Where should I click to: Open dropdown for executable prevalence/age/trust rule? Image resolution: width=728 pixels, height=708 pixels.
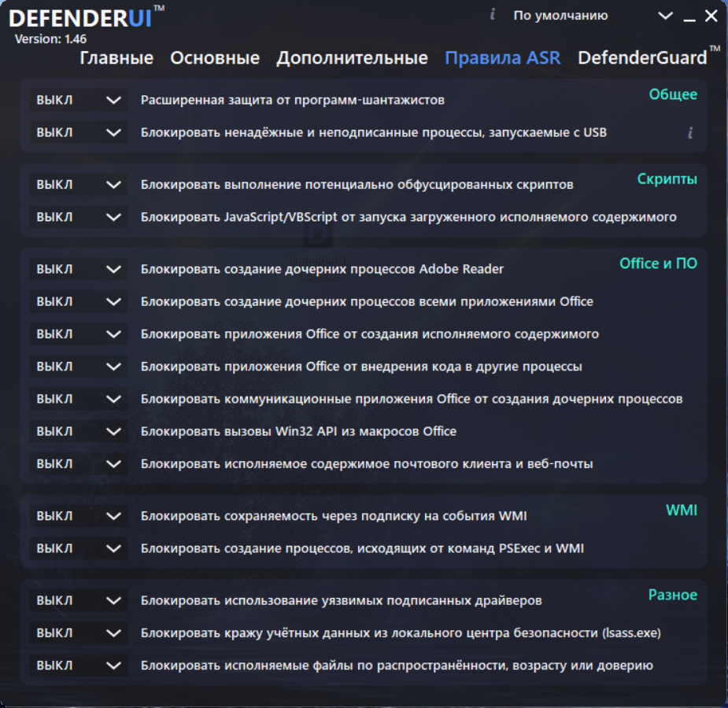click(79, 666)
